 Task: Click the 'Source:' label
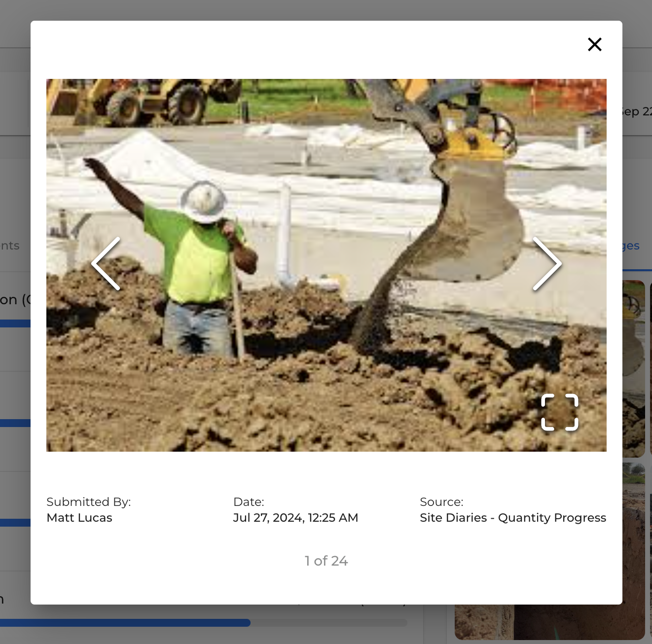[441, 502]
